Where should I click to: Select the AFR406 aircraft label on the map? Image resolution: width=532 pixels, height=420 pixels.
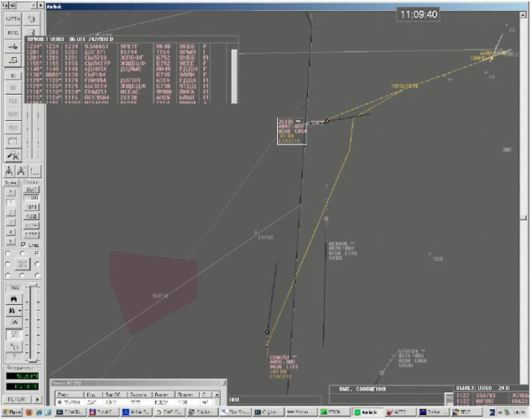click(342, 251)
